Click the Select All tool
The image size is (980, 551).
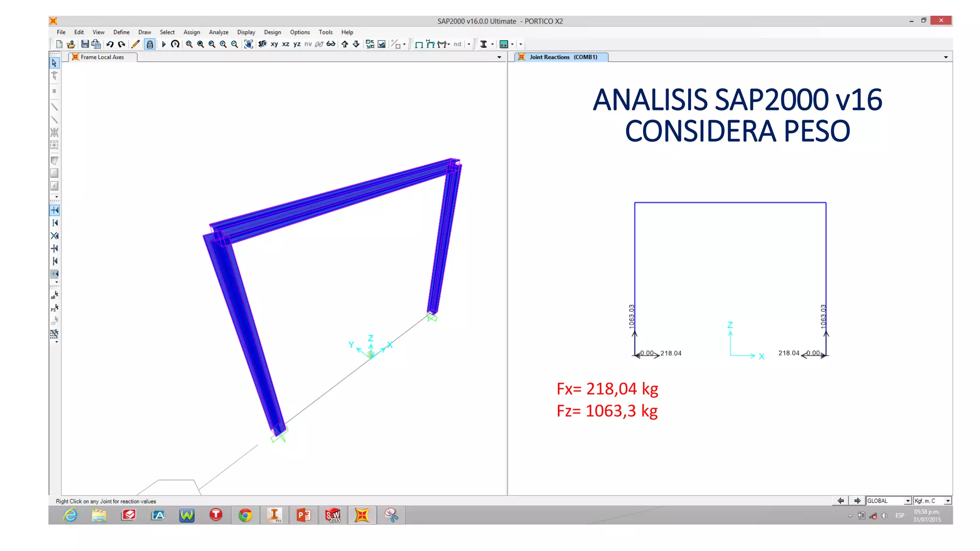(54, 296)
